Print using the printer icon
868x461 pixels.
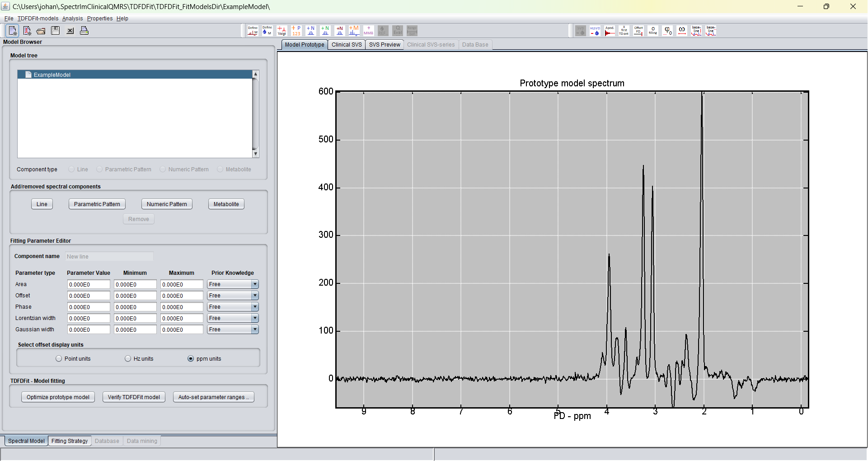[84, 31]
